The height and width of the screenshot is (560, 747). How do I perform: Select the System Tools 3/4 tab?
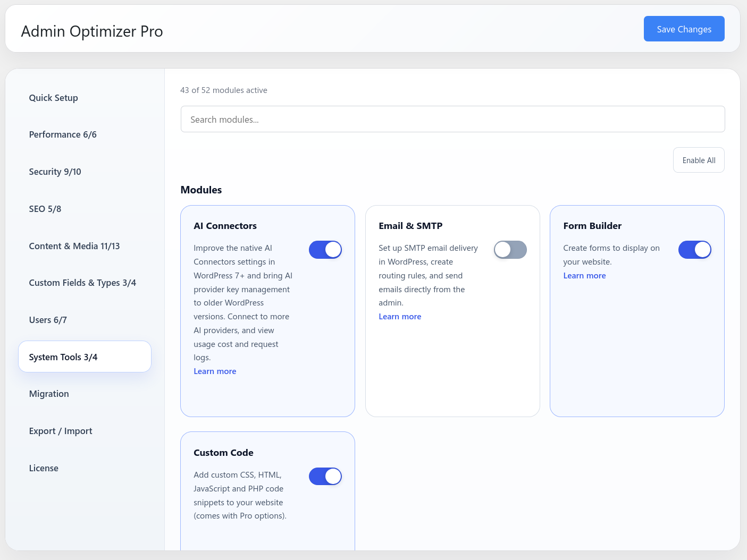tap(85, 357)
